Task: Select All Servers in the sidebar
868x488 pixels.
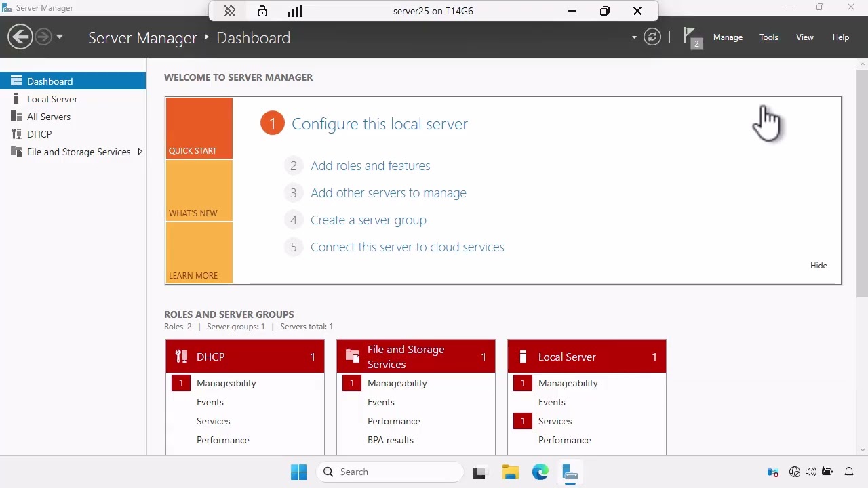Action: coord(73,117)
